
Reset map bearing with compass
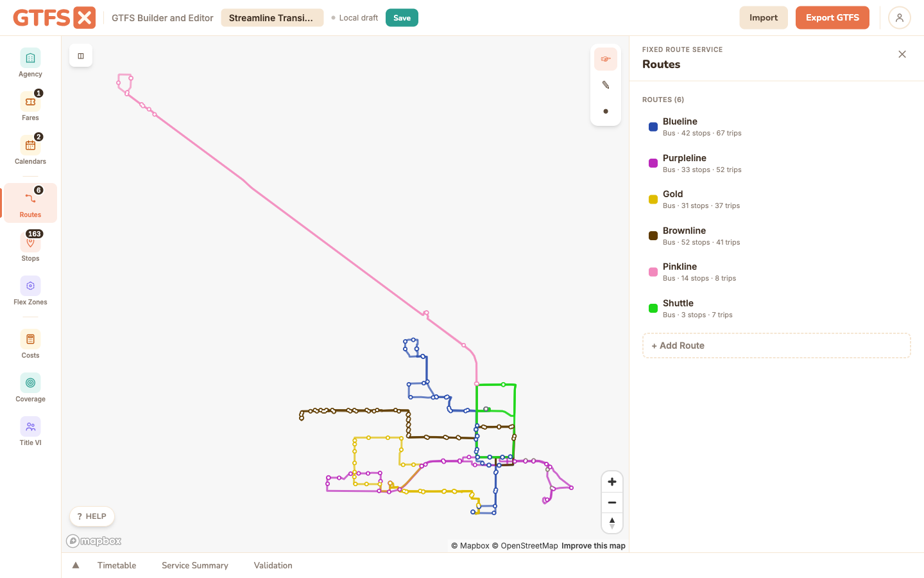pyautogui.click(x=612, y=523)
